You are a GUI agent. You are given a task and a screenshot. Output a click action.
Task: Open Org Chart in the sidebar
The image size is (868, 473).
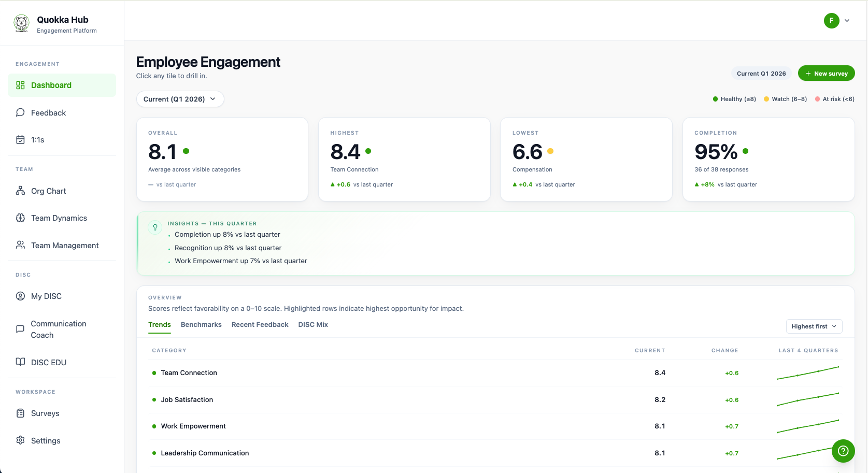[62, 191]
